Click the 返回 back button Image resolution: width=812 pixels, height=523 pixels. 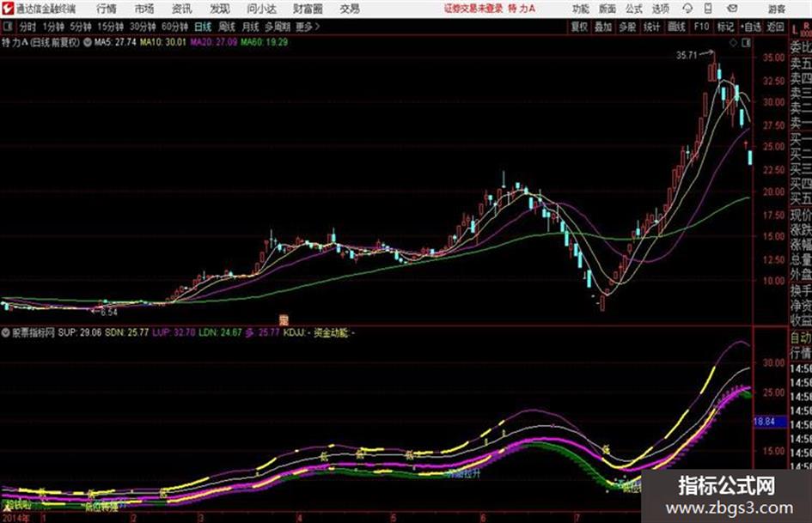(x=775, y=27)
